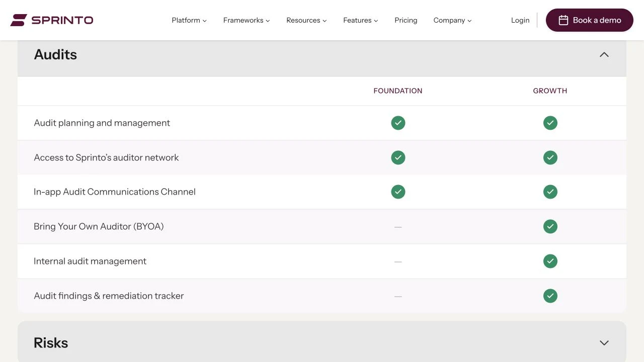The width and height of the screenshot is (644, 362).
Task: Expand the Risks section chevron
Action: pyautogui.click(x=604, y=343)
